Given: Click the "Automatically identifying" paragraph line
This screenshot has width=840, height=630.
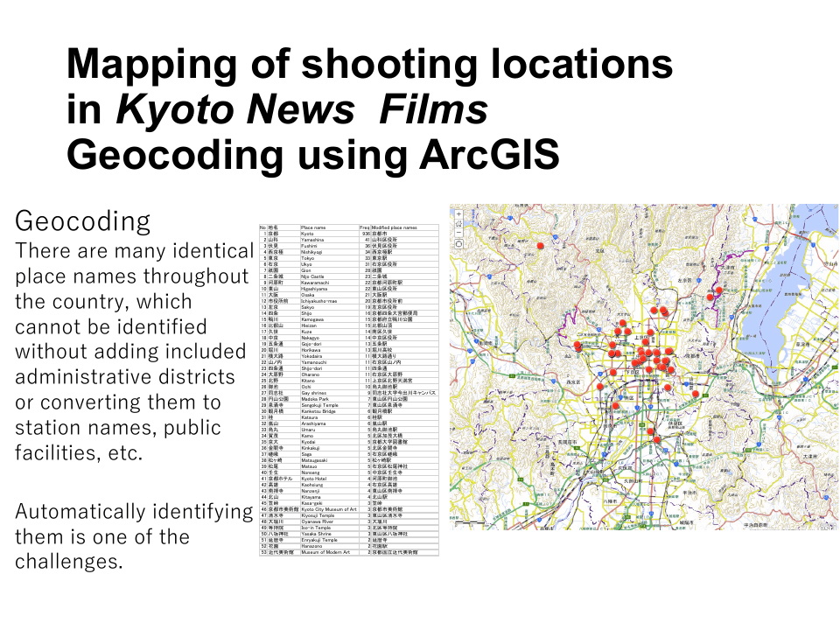Looking at the screenshot, I should click(x=134, y=512).
